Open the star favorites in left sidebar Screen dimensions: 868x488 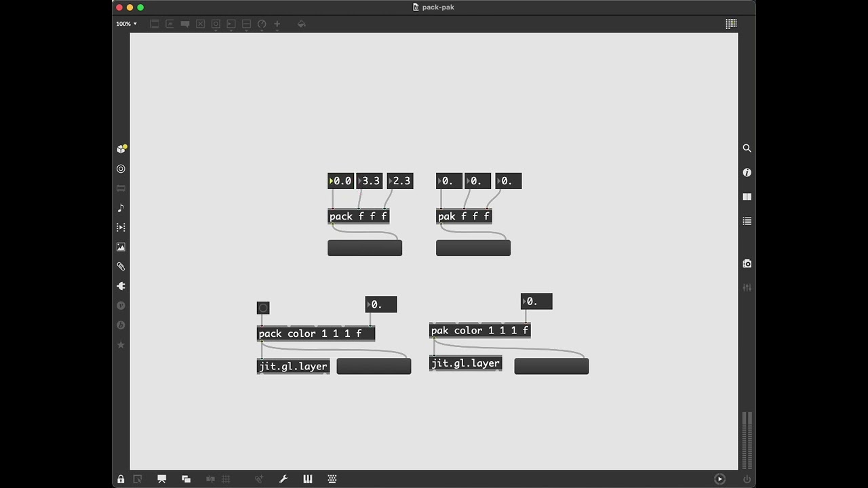pos(121,345)
